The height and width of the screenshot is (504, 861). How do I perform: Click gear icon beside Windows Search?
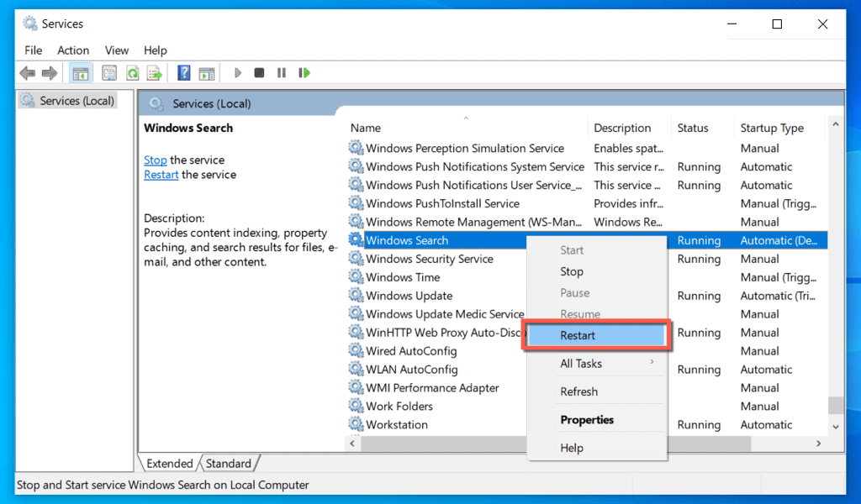click(356, 239)
